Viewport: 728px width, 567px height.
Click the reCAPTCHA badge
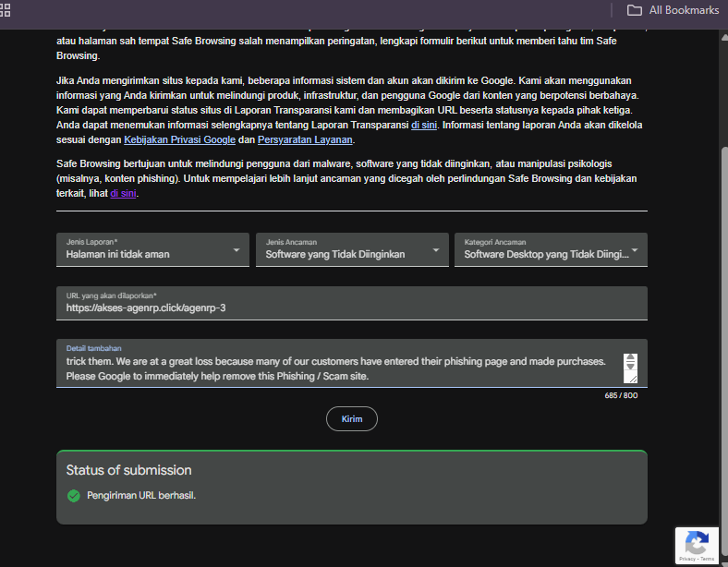pyautogui.click(x=697, y=546)
